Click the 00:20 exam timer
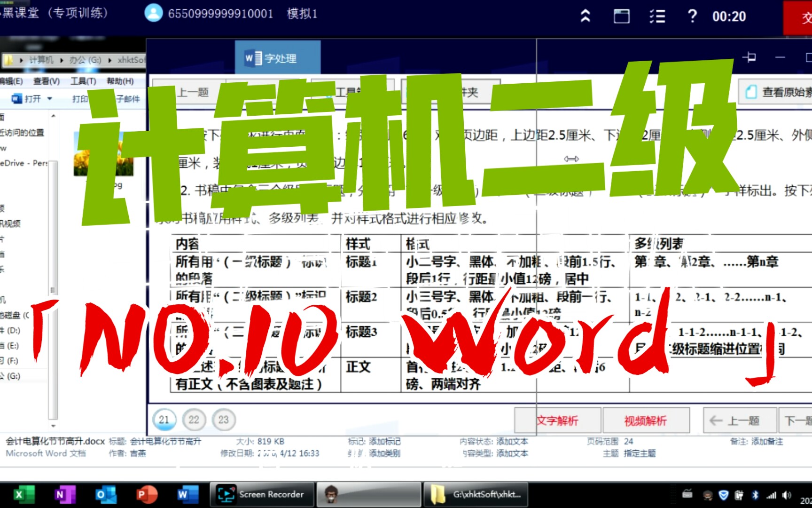Image resolution: width=812 pixels, height=508 pixels. [729, 16]
